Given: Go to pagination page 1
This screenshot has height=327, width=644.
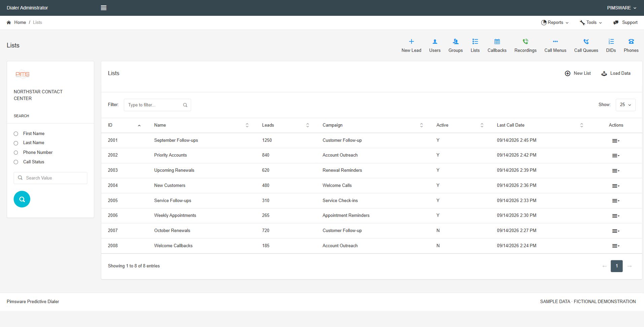Looking at the screenshot, I should (616, 266).
